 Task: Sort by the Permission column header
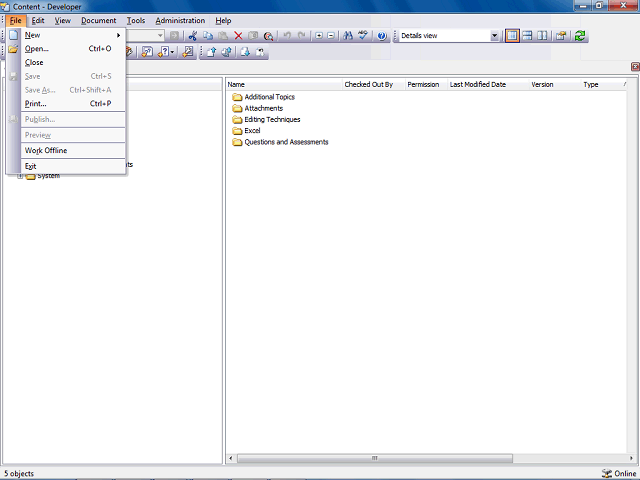427,84
